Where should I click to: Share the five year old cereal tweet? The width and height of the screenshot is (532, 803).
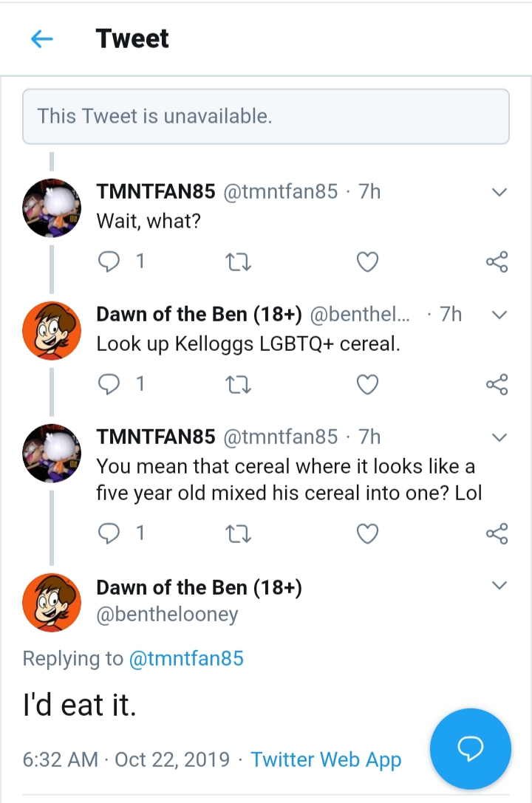point(497,533)
